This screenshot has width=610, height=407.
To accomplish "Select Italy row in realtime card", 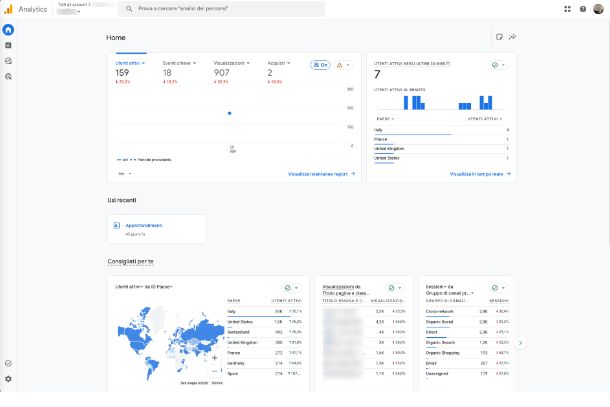I will [441, 130].
